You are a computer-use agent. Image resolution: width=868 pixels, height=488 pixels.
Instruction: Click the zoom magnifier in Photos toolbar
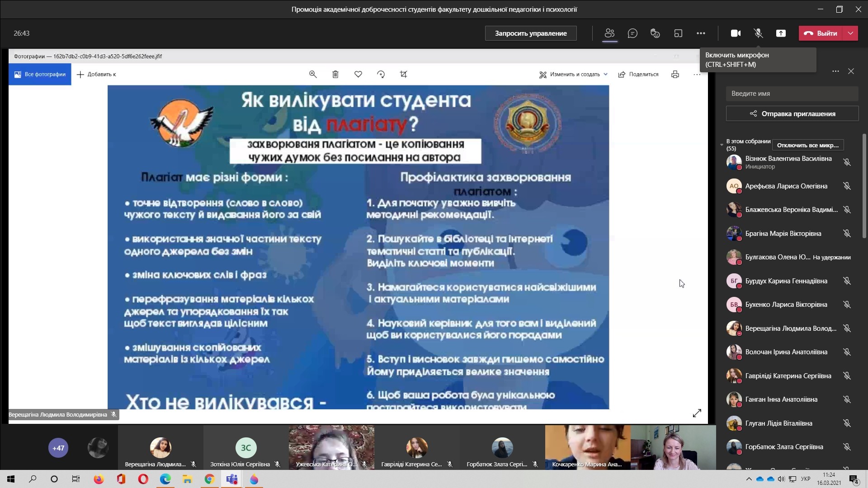(313, 74)
